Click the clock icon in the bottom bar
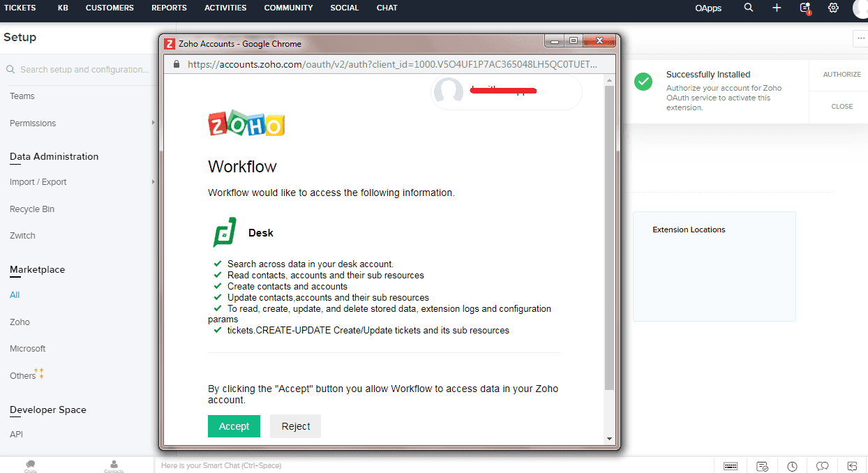The image size is (868, 473). tap(792, 466)
